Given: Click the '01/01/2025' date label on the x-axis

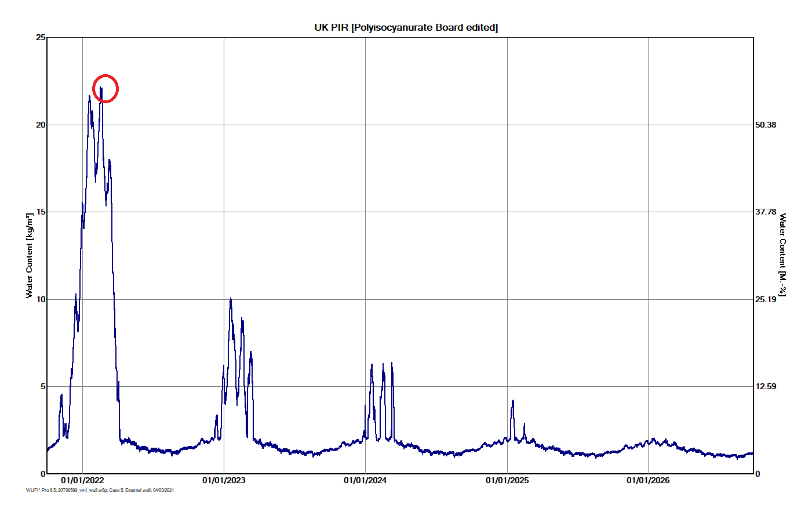Looking at the screenshot, I should click(x=508, y=481).
